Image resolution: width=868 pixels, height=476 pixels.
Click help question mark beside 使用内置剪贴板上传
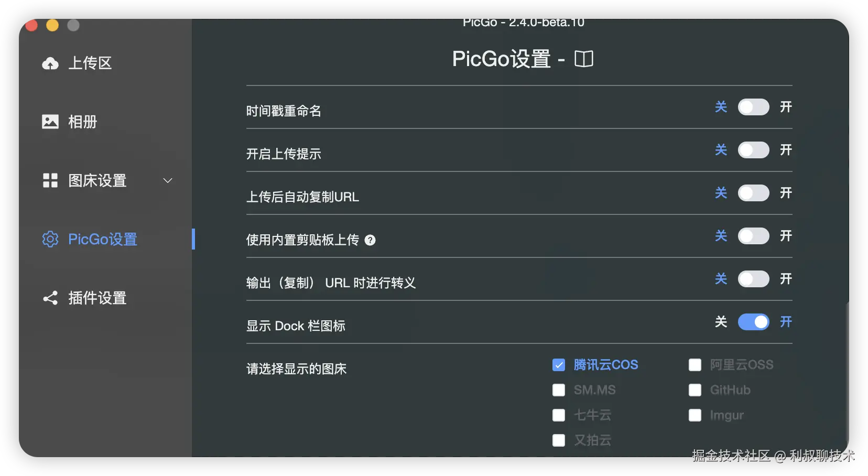(x=370, y=240)
